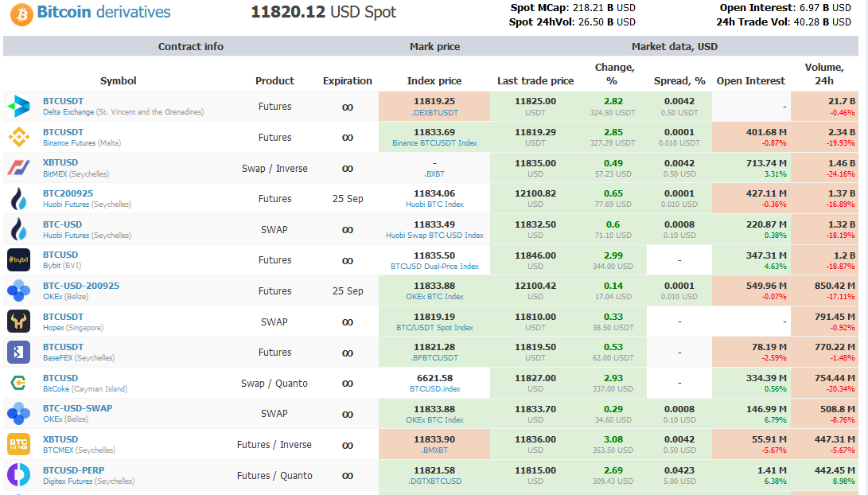Sort by Open Interest column header
This screenshot has height=495, width=868.
tap(750, 81)
